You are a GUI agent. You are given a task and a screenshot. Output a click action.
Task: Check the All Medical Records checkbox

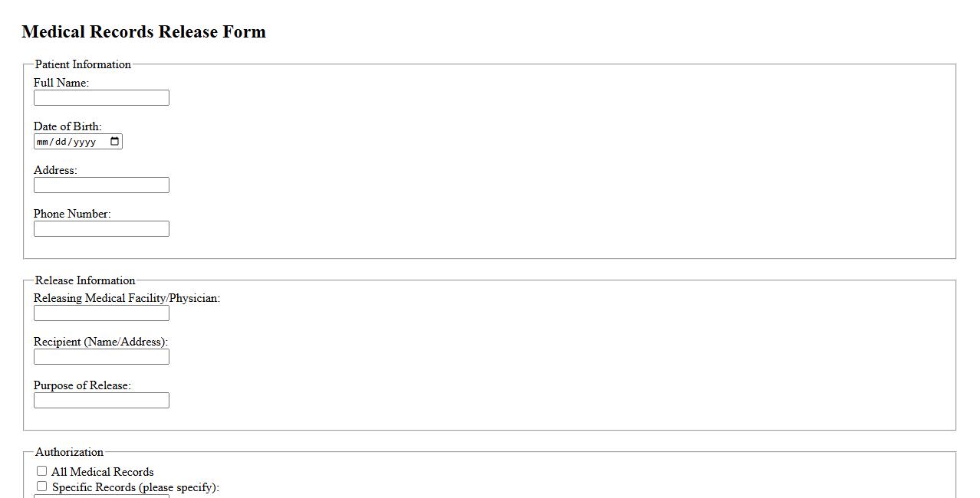[42, 471]
